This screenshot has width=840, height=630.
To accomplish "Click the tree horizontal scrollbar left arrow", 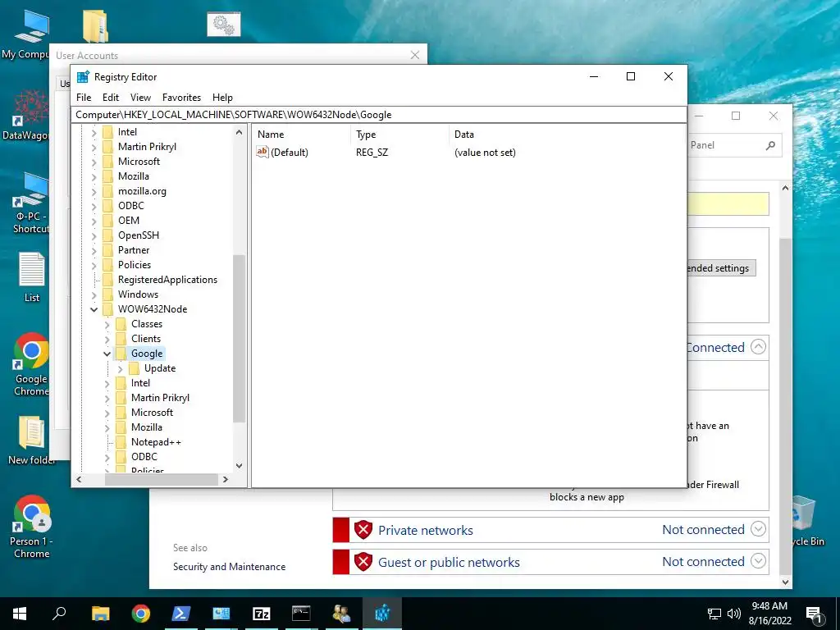I will [x=80, y=479].
